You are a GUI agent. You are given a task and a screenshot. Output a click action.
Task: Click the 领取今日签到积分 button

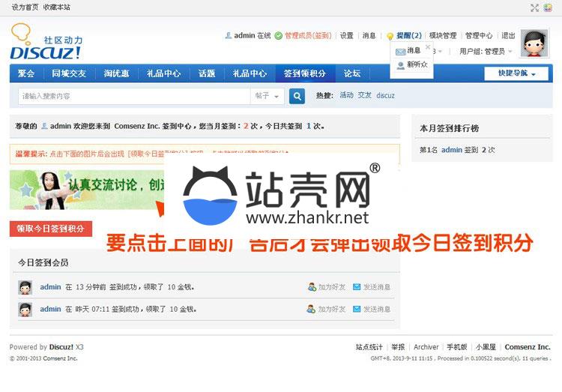coord(50,229)
